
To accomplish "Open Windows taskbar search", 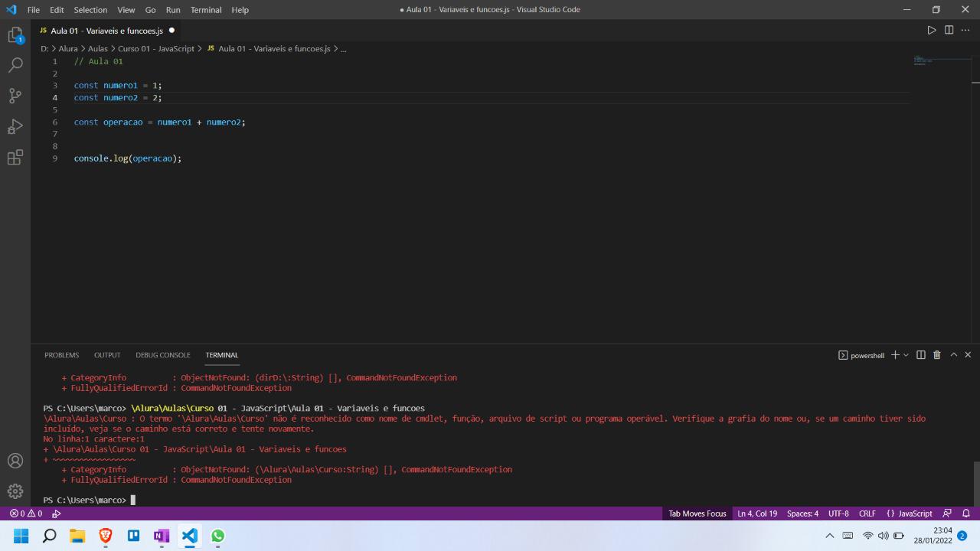I will (x=49, y=536).
